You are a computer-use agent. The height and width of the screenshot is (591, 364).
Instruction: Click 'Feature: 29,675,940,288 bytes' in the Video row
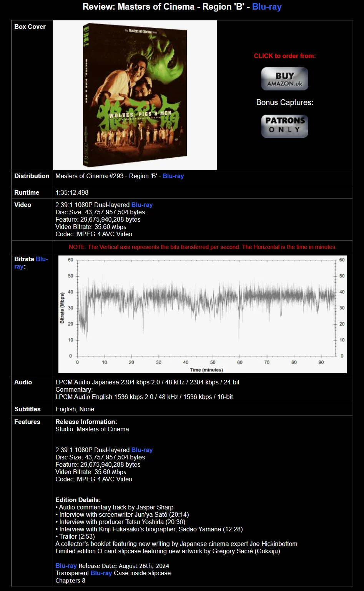click(x=98, y=219)
